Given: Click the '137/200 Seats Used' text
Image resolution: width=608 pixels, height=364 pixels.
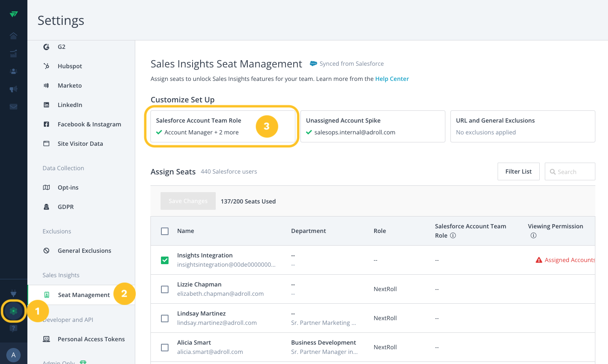Looking at the screenshot, I should coord(248,201).
